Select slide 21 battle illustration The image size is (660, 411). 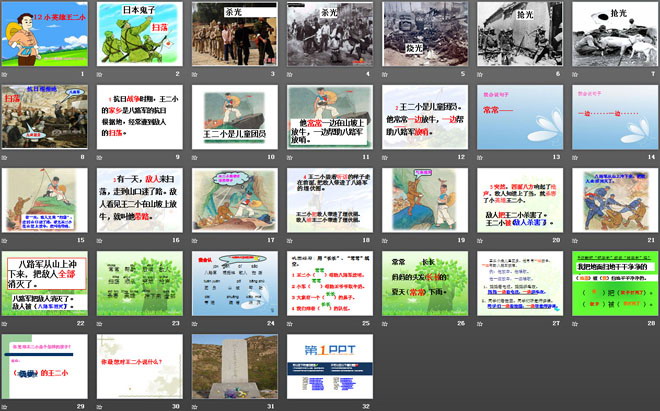615,200
